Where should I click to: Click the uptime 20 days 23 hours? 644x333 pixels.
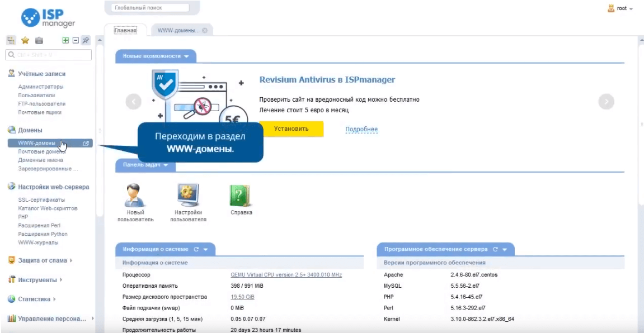click(266, 330)
